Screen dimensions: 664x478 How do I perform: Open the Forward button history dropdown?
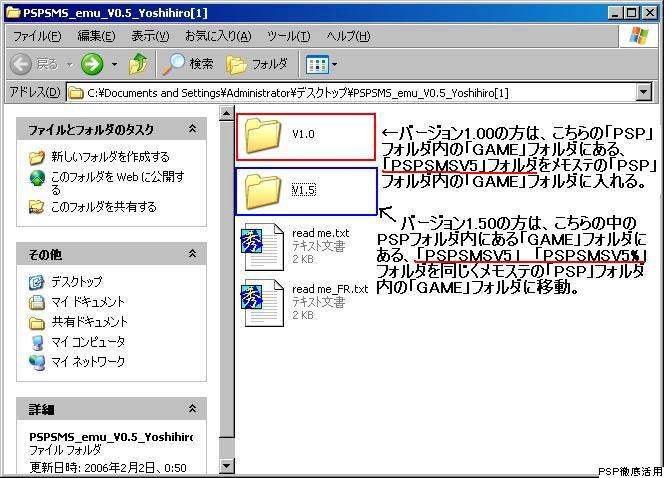[x=114, y=65]
